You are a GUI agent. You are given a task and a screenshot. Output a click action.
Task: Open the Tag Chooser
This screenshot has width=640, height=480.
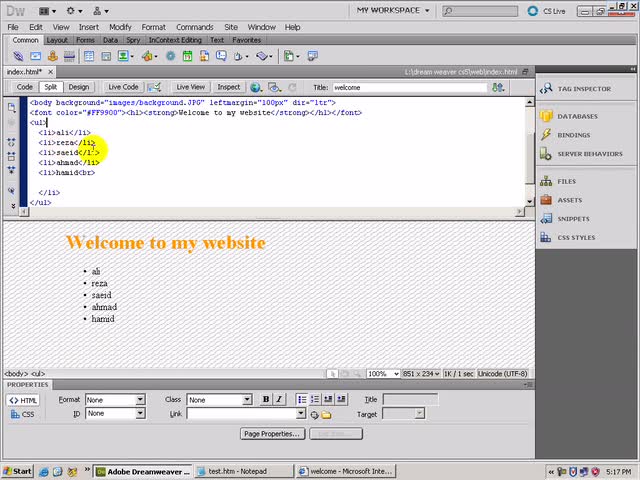click(313, 56)
